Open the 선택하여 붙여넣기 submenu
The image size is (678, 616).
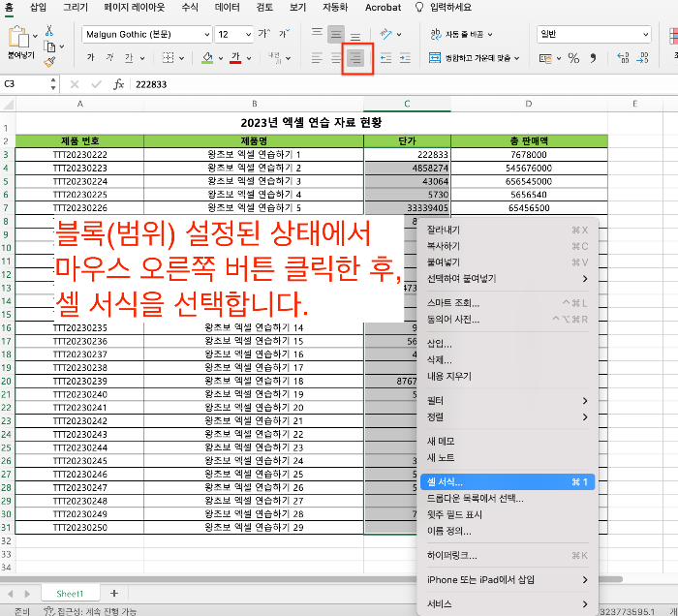[508, 278]
